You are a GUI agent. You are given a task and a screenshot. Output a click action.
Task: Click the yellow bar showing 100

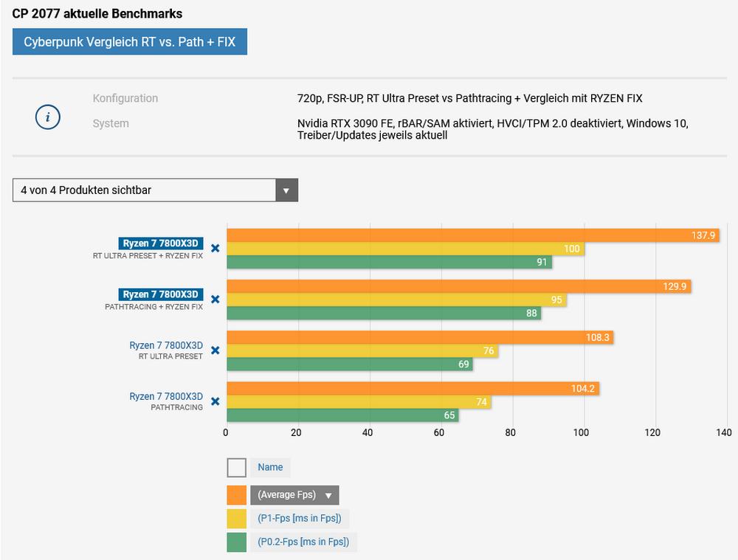[x=406, y=249]
